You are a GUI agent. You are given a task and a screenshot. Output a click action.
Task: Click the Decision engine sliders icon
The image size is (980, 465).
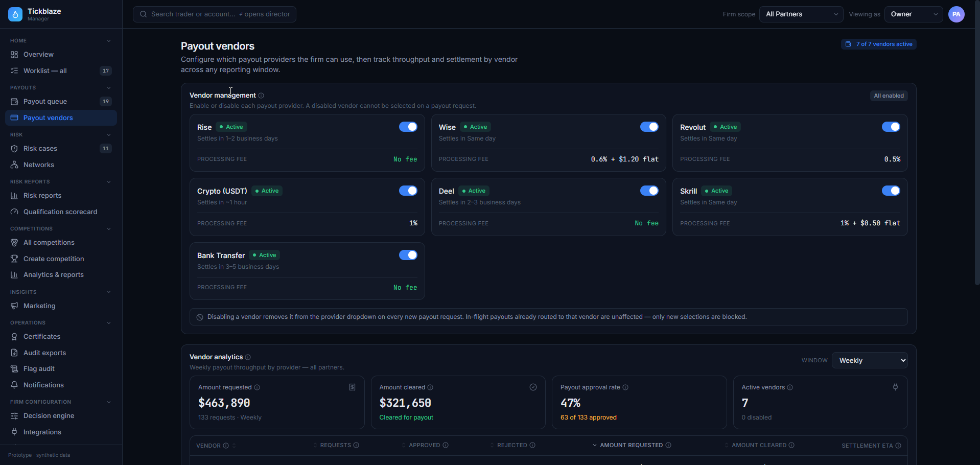pyautogui.click(x=14, y=416)
